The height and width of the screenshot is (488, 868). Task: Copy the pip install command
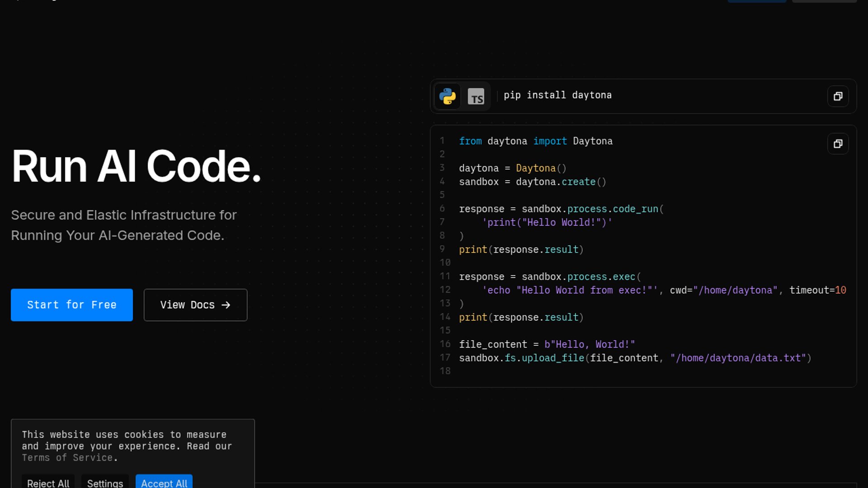(x=838, y=96)
